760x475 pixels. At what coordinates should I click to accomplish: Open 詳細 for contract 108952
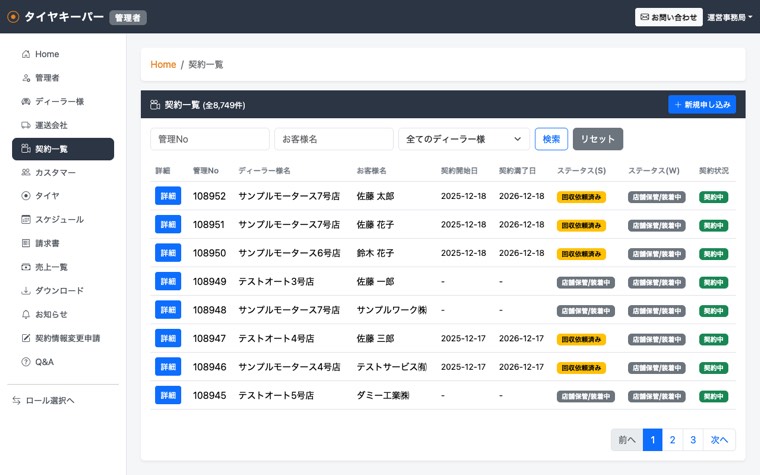[x=168, y=196]
